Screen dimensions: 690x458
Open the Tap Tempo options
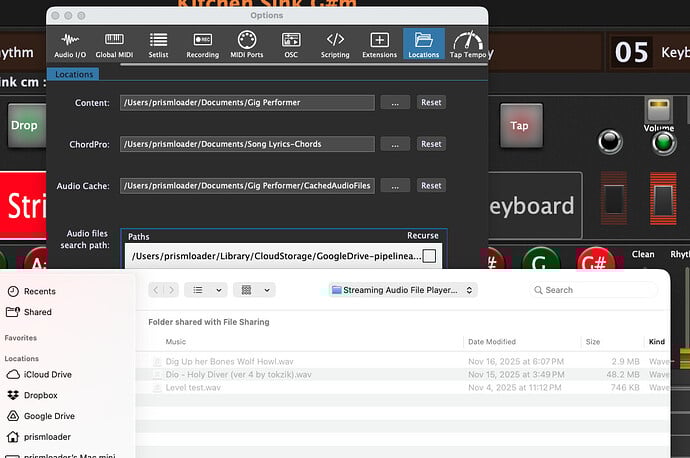(x=466, y=45)
